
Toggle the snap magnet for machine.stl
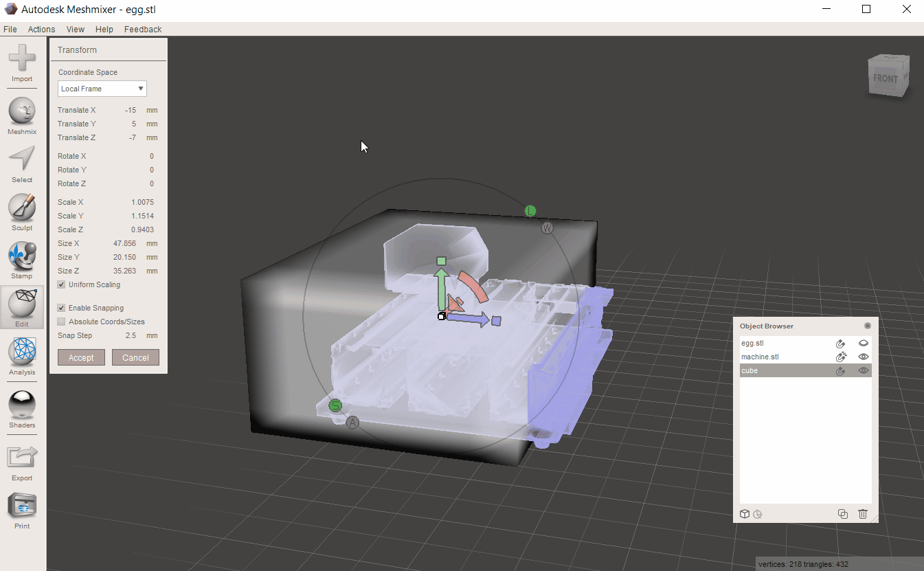[840, 357]
